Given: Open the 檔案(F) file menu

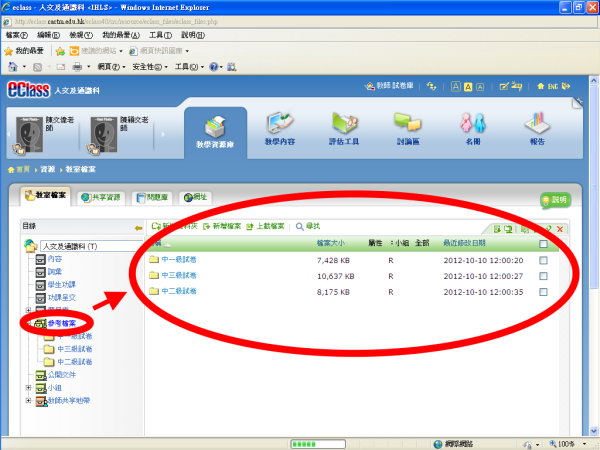Looking at the screenshot, I should (16, 35).
